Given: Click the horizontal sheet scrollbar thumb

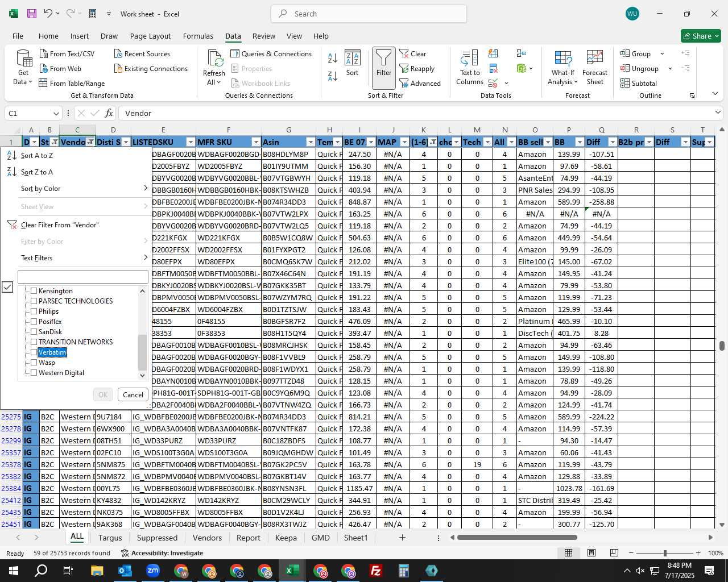Looking at the screenshot, I should (x=517, y=538).
